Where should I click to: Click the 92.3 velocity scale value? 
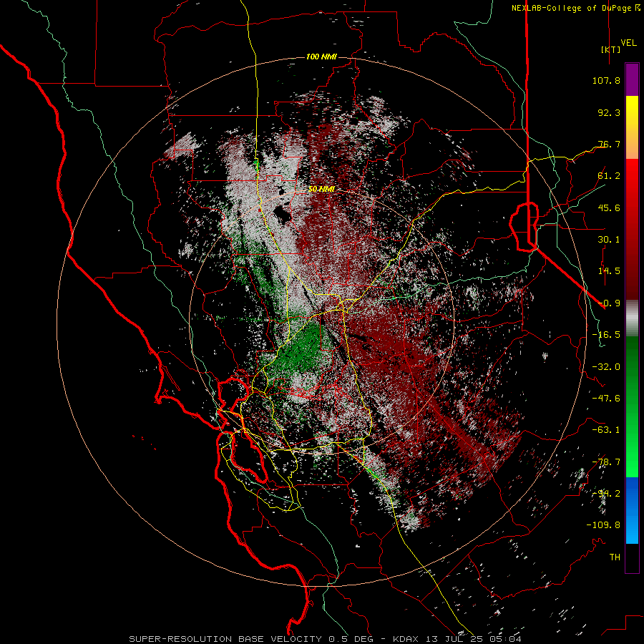pyautogui.click(x=609, y=112)
